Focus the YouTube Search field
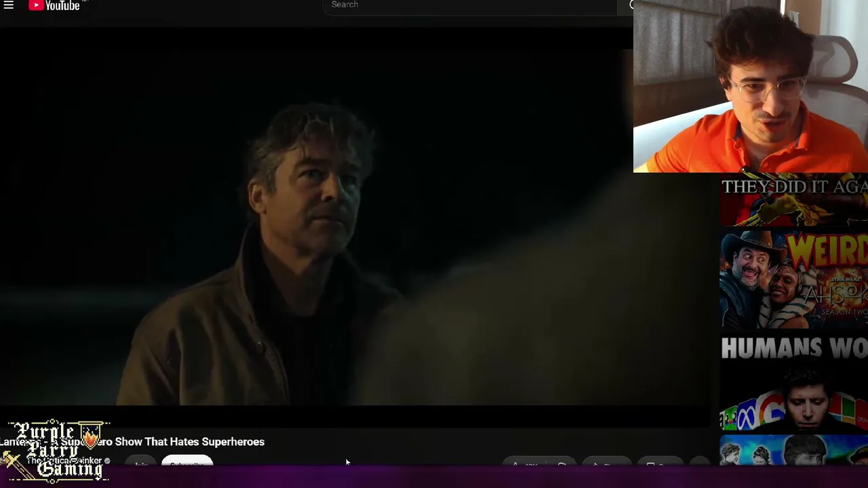Image resolution: width=868 pixels, height=488 pixels. tap(469, 5)
